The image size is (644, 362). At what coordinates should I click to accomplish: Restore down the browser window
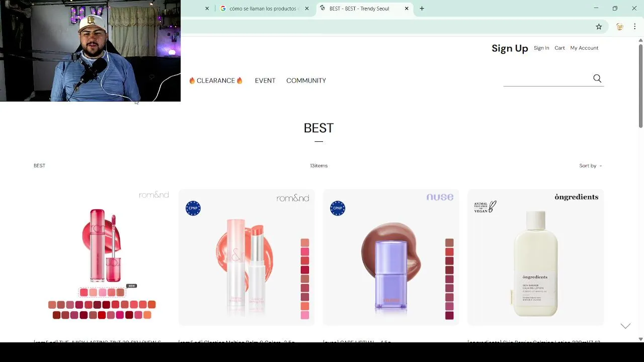click(615, 9)
